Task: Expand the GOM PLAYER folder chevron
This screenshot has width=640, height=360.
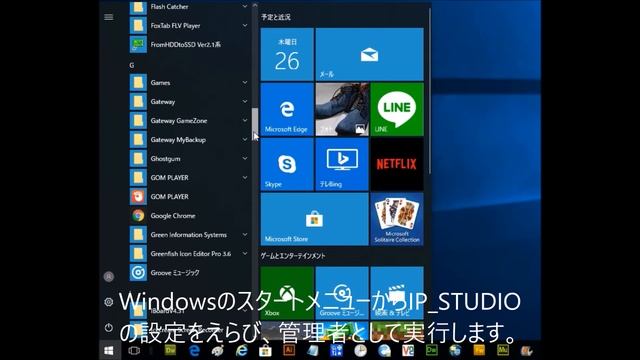Action: [x=244, y=178]
